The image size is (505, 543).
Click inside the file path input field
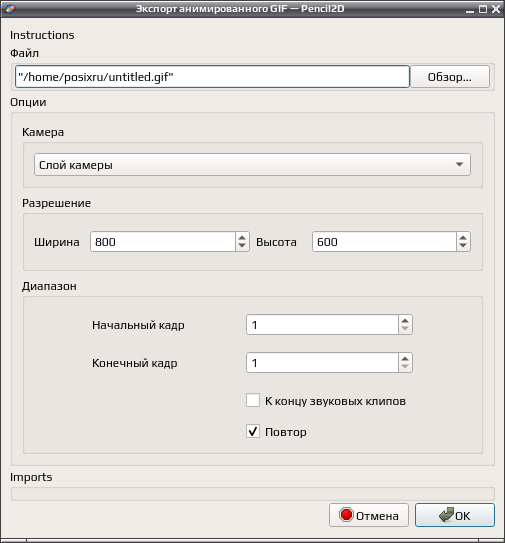212,77
